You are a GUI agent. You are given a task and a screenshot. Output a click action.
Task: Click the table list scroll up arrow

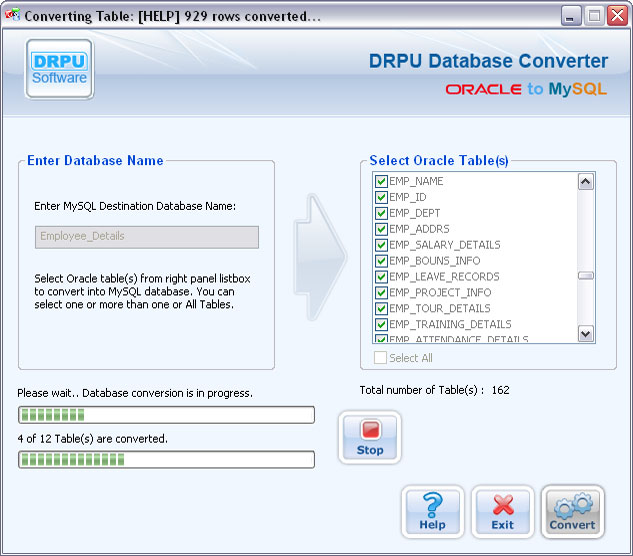[x=586, y=182]
